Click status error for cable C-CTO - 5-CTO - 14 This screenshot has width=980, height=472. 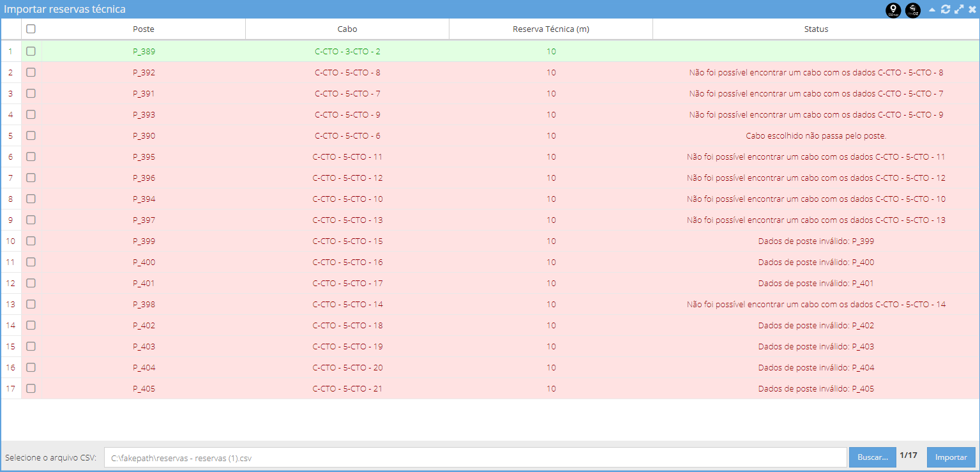tap(816, 304)
